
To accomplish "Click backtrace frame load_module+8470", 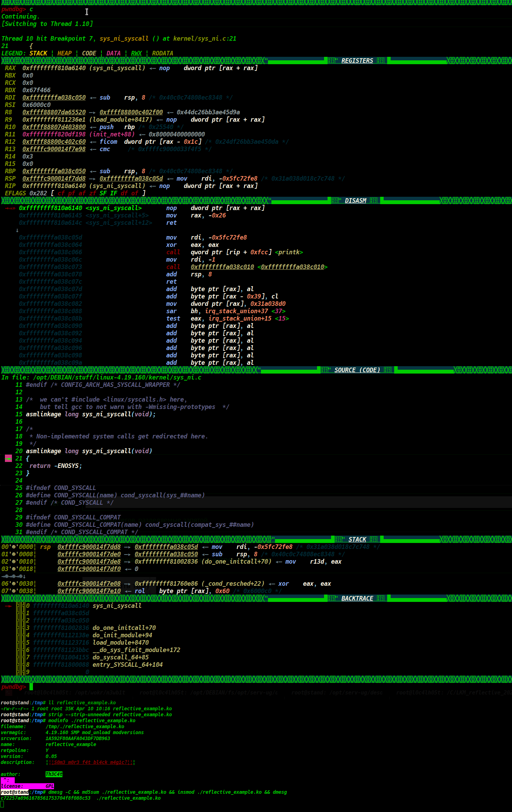I will click(121, 643).
